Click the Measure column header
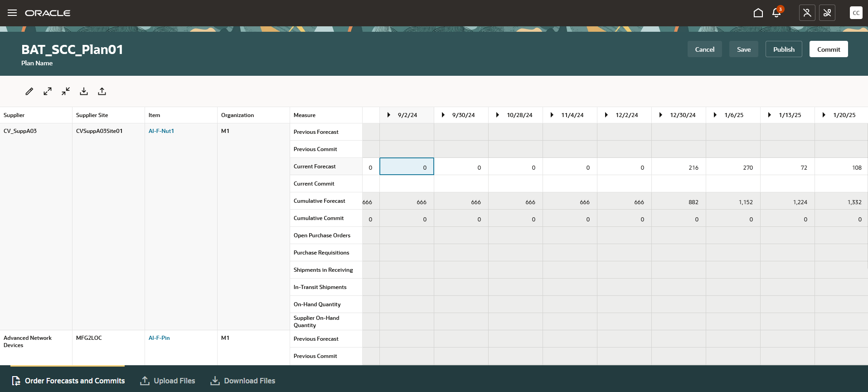The width and height of the screenshot is (868, 392). coord(326,115)
